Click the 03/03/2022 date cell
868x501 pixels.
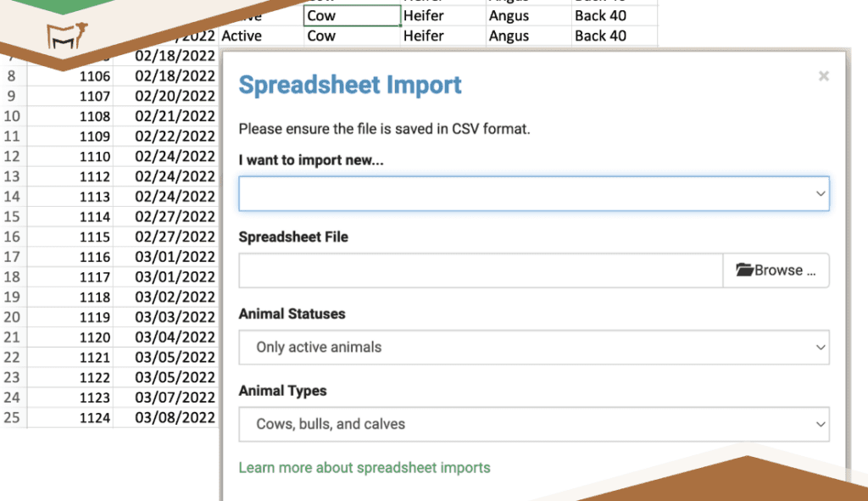[x=175, y=317]
